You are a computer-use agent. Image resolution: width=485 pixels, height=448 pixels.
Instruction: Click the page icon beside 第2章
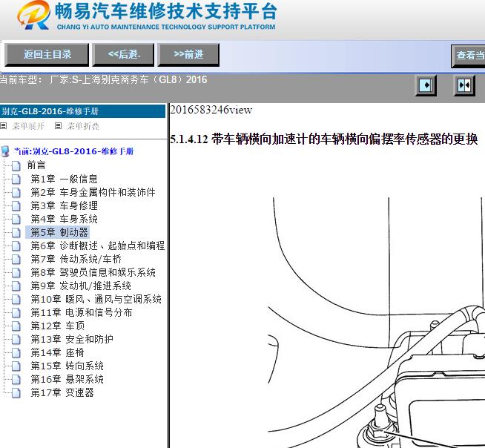coord(16,192)
